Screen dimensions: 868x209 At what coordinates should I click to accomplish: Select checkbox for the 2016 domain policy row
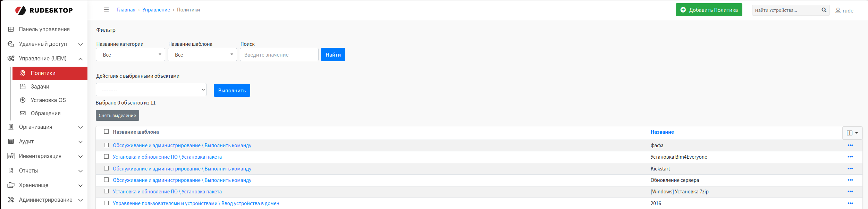point(107,203)
